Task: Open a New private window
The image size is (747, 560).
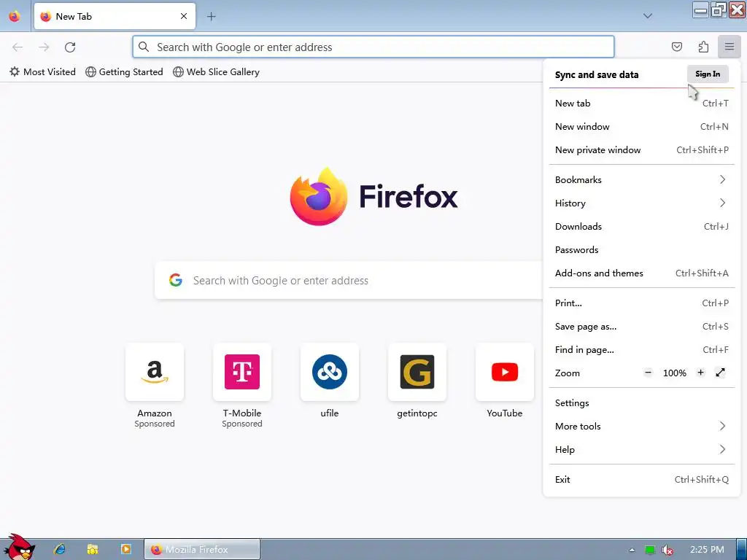Action: point(641,150)
